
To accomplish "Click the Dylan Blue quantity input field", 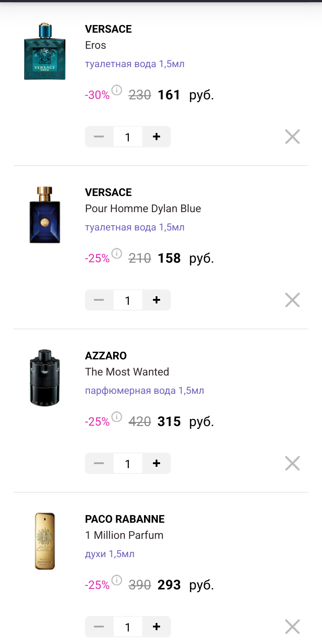I will click(x=127, y=300).
